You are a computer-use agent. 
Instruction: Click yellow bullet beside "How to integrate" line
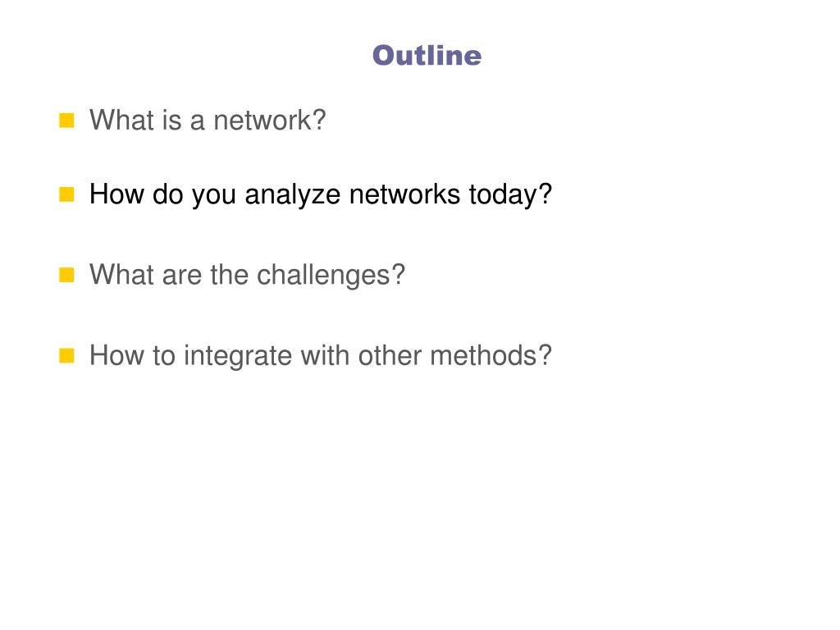[x=66, y=356]
